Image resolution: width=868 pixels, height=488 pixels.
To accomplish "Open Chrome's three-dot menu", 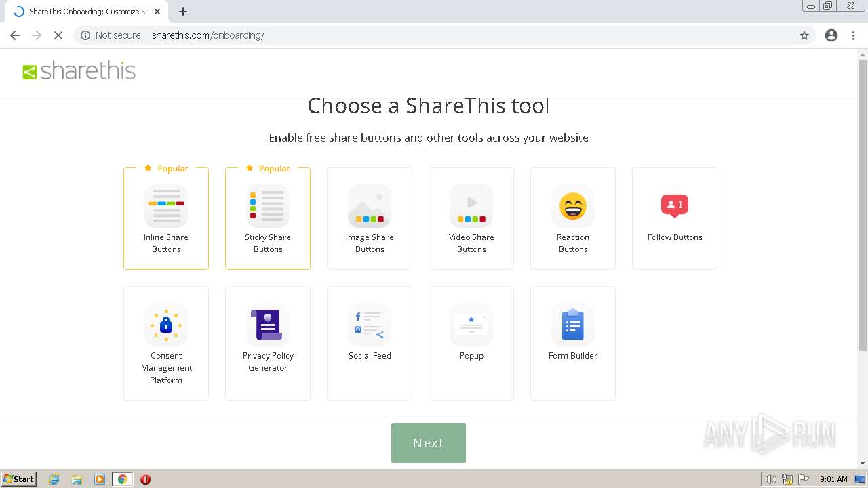I will point(853,35).
